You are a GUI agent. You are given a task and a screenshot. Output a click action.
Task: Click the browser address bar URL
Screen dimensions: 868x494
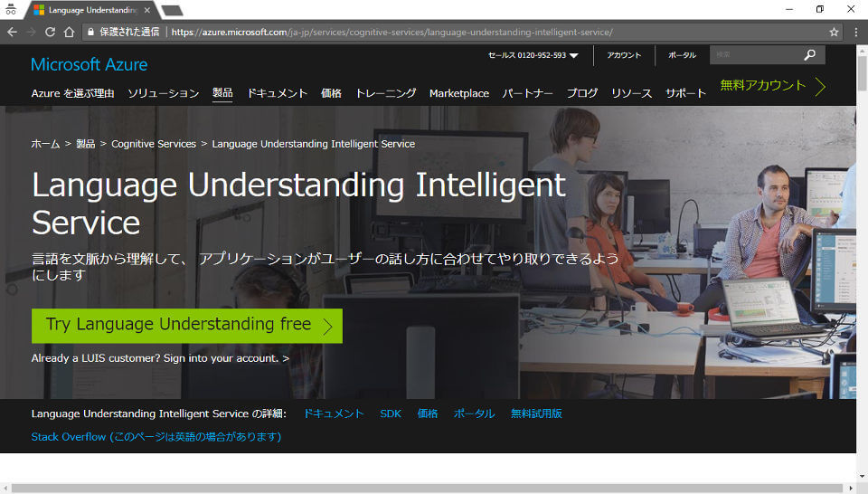click(x=392, y=33)
